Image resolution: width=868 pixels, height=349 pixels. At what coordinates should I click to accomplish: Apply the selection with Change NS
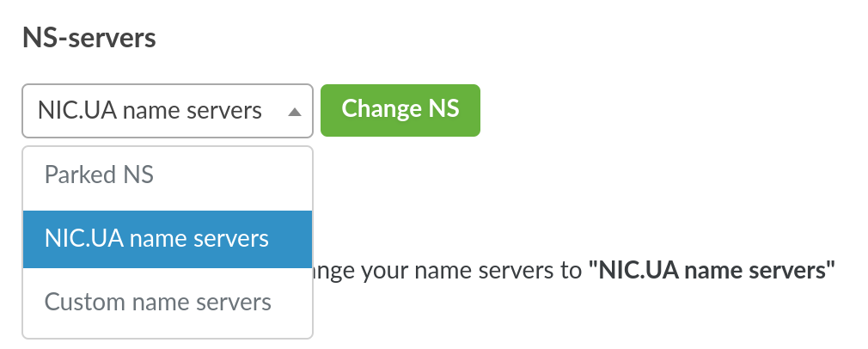point(400,109)
